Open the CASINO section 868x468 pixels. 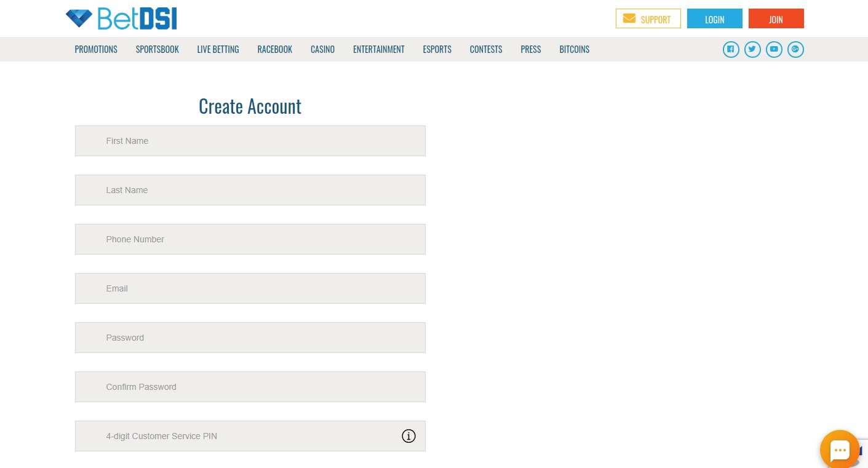(x=322, y=49)
